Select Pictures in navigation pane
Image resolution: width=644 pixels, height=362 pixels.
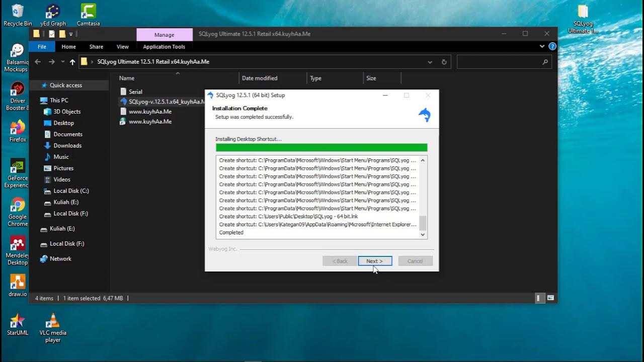click(x=63, y=168)
